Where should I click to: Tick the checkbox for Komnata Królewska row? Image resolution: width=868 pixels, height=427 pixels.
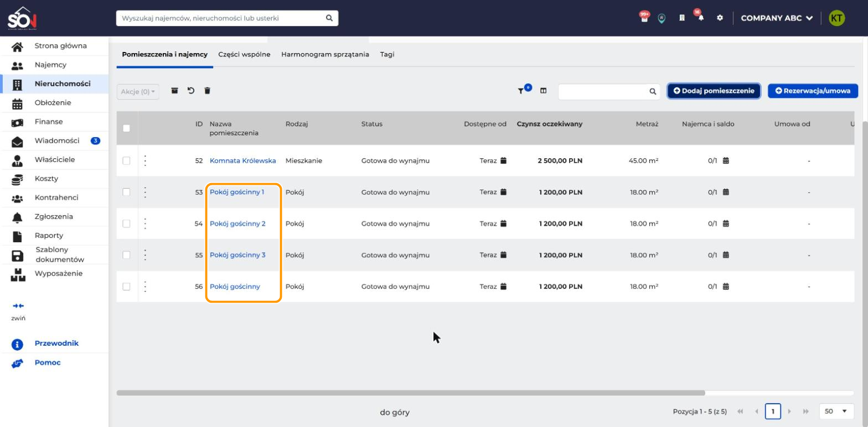click(126, 161)
